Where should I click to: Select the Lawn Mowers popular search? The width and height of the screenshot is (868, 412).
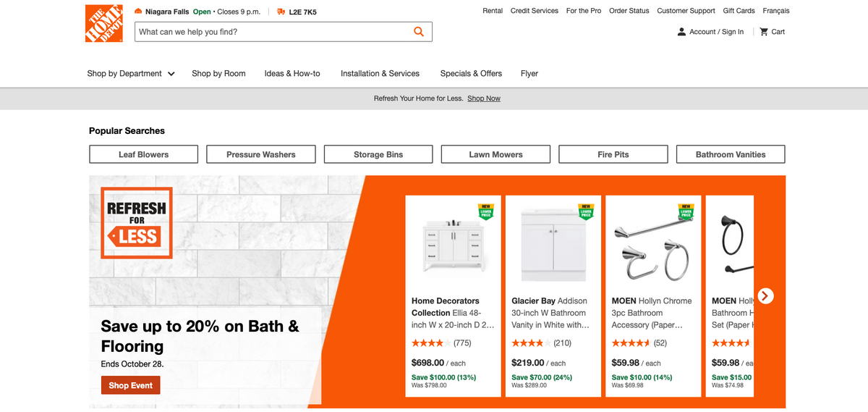coord(495,154)
